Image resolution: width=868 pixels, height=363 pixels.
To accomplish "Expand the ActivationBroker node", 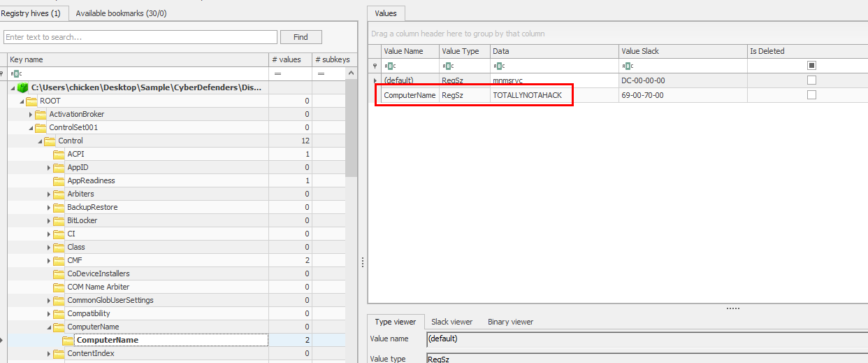I will 31,114.
